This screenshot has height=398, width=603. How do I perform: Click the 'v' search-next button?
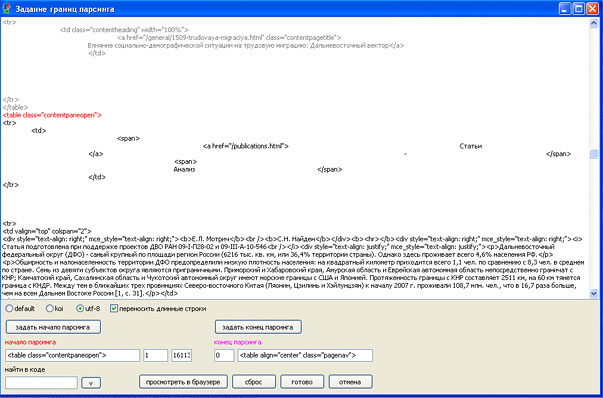click(91, 383)
